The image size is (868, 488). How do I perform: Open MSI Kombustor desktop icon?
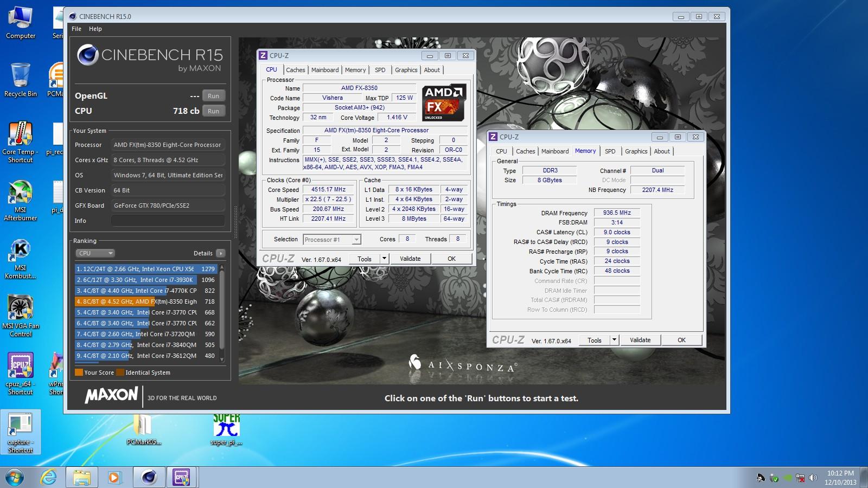[21, 259]
